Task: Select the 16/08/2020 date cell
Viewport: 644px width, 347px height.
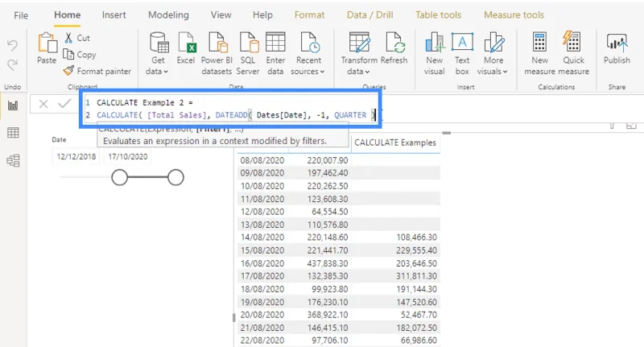Action: pos(262,263)
